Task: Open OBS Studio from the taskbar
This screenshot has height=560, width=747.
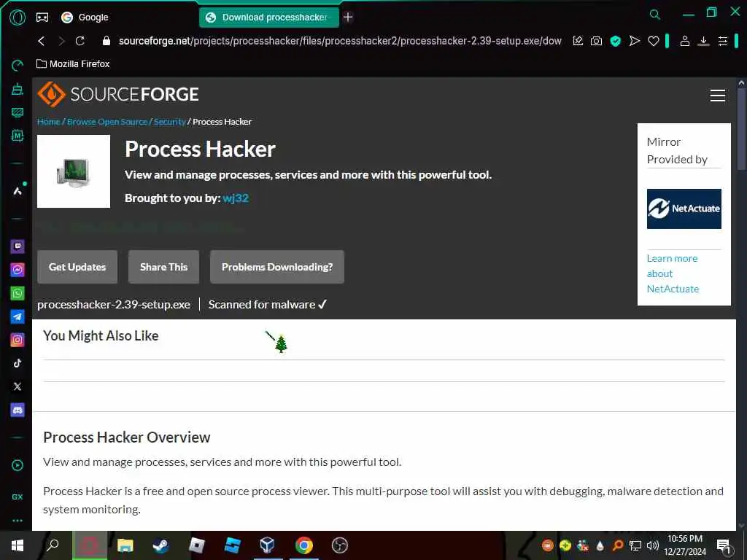Action: pyautogui.click(x=340, y=545)
